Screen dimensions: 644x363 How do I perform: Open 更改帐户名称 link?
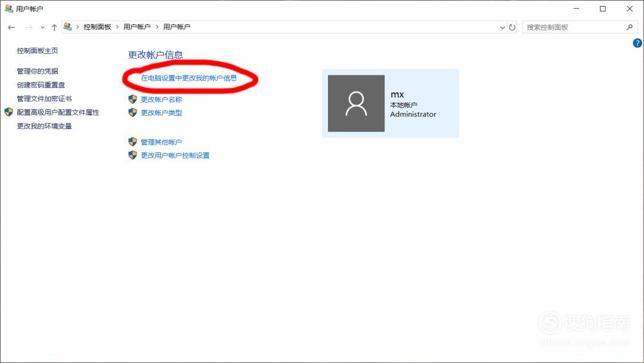(x=162, y=100)
